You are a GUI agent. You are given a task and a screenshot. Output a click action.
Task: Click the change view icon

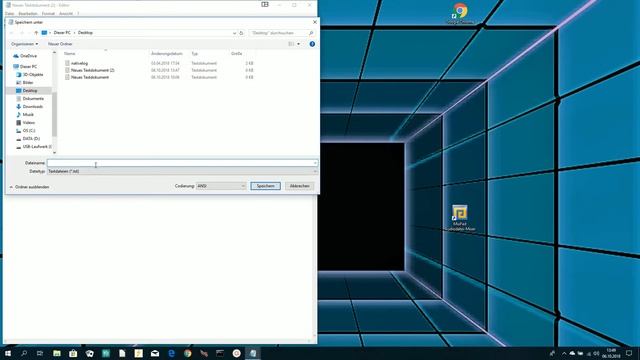coord(291,44)
